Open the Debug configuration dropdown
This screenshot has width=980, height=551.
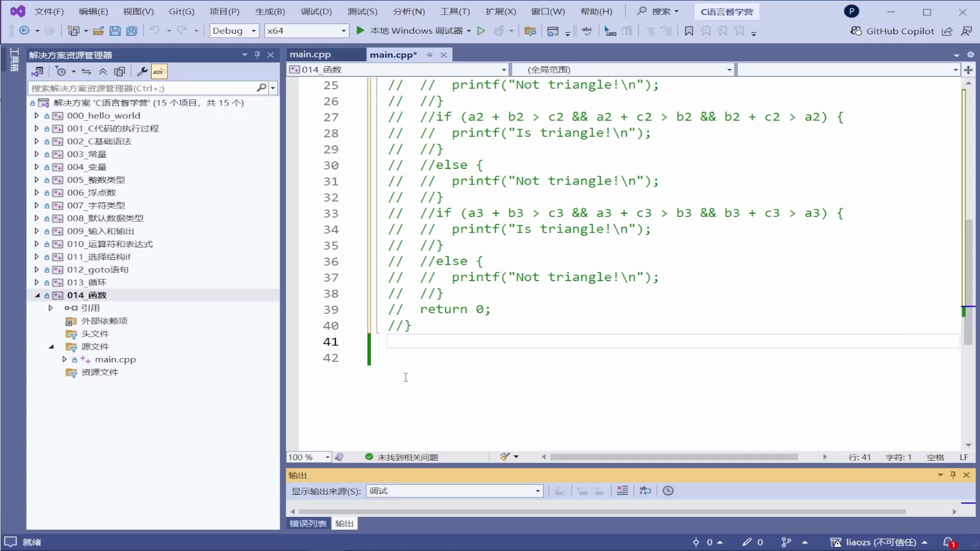point(254,31)
